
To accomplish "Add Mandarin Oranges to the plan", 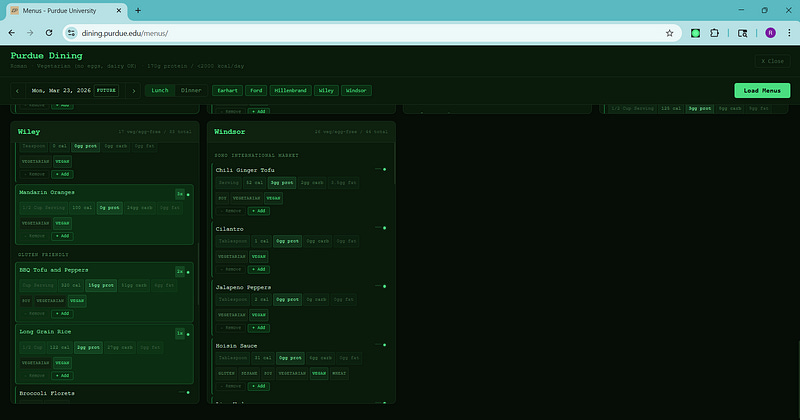I will pos(62,236).
